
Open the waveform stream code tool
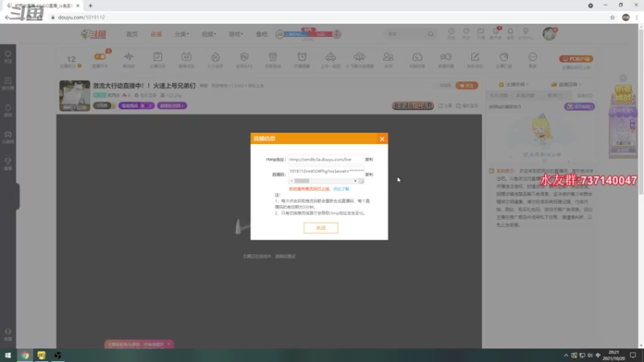pos(129,57)
